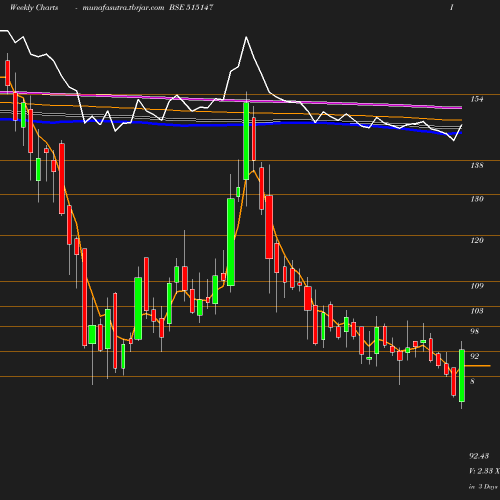The width and height of the screenshot is (500, 500).
Task: Click the last green candle at the chart's right end
Action: tap(462, 375)
